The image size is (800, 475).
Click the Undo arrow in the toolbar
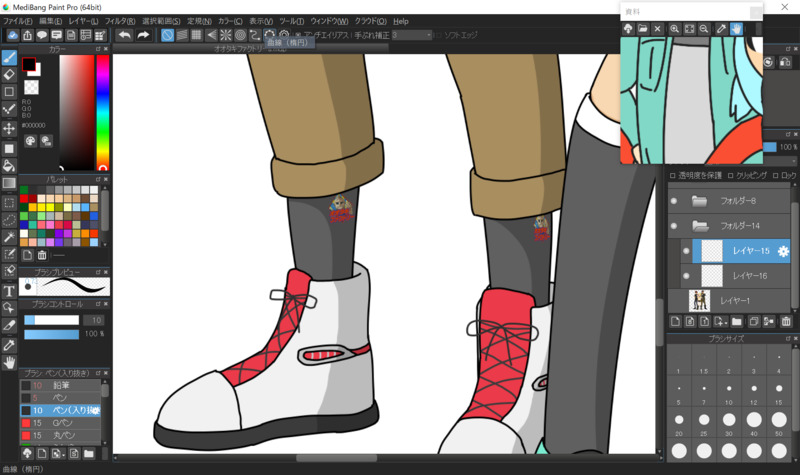pyautogui.click(x=124, y=35)
